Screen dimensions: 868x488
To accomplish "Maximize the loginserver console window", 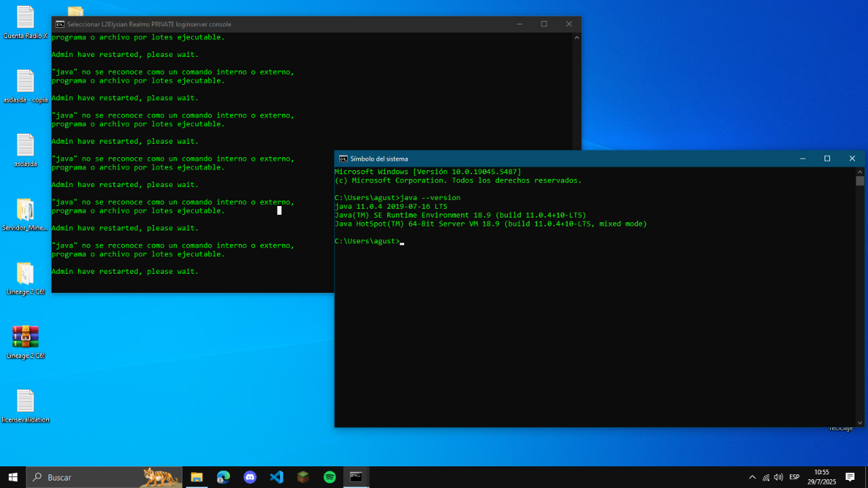I will click(544, 24).
